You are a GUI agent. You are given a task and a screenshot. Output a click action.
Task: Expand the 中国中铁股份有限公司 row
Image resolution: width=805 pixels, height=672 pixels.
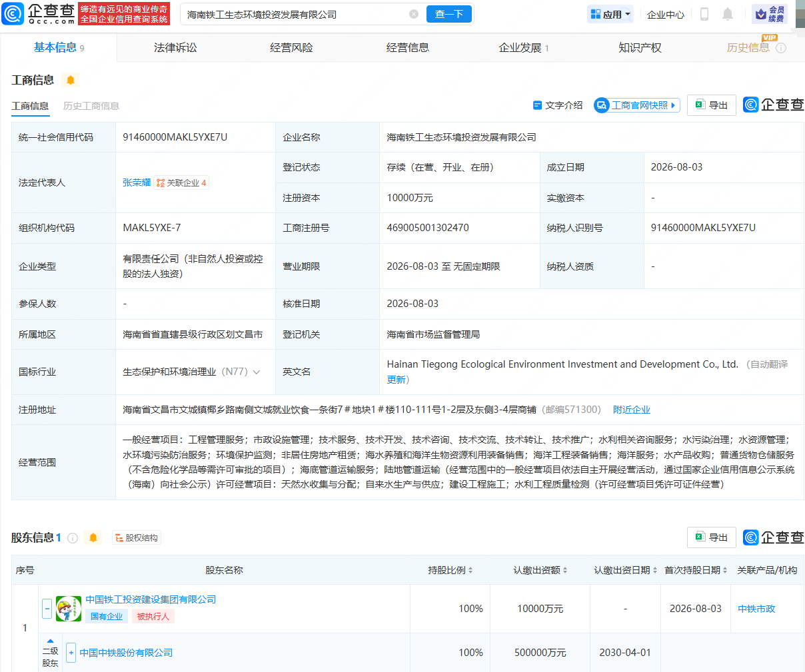(71, 652)
